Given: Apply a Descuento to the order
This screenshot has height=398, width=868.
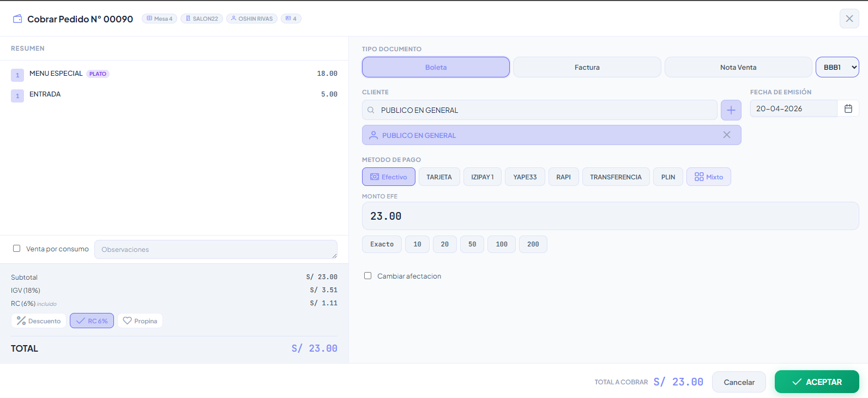Looking at the screenshot, I should pos(39,321).
